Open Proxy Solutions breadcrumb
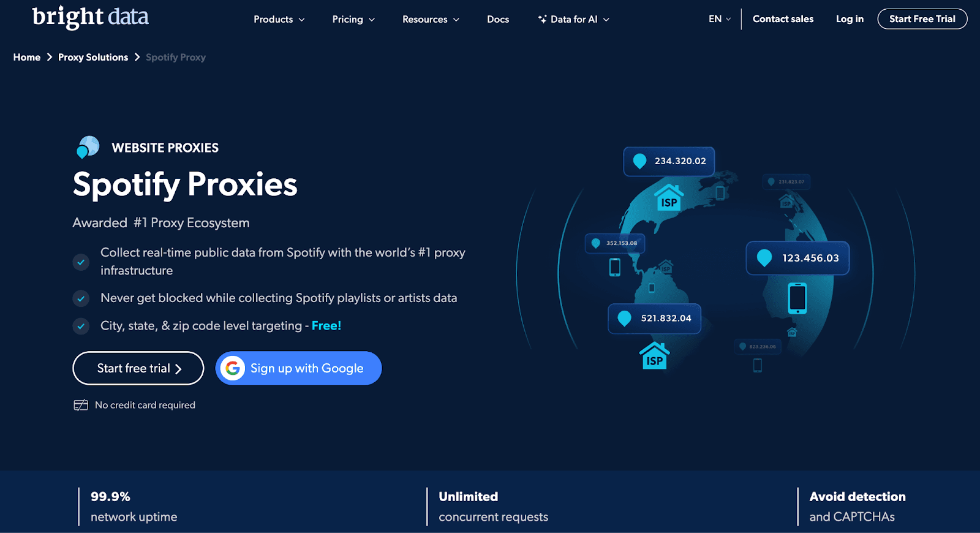This screenshot has width=980, height=533. pyautogui.click(x=93, y=57)
